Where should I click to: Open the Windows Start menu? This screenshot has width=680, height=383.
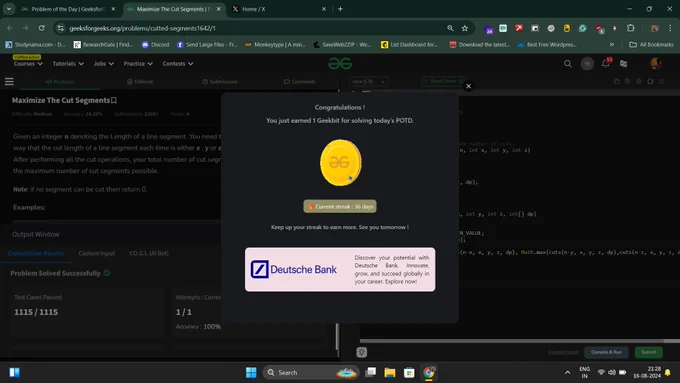[251, 373]
